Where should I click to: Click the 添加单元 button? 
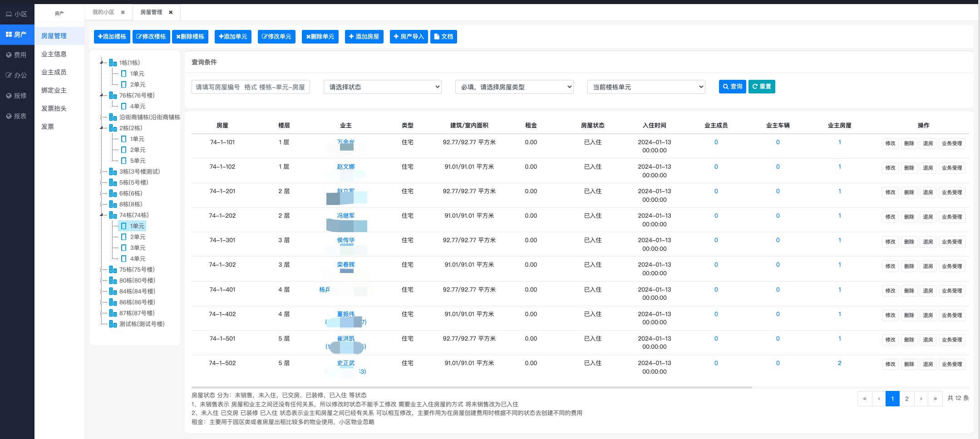pos(233,37)
